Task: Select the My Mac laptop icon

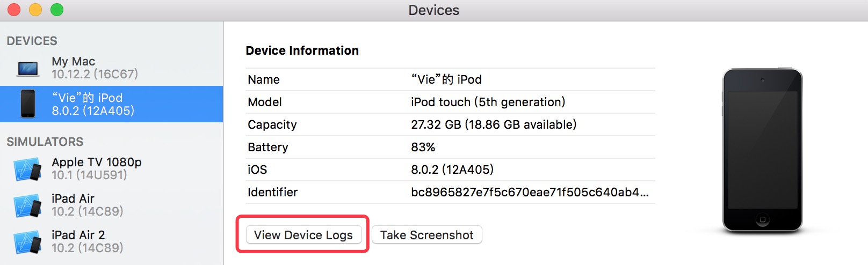Action: coord(28,69)
